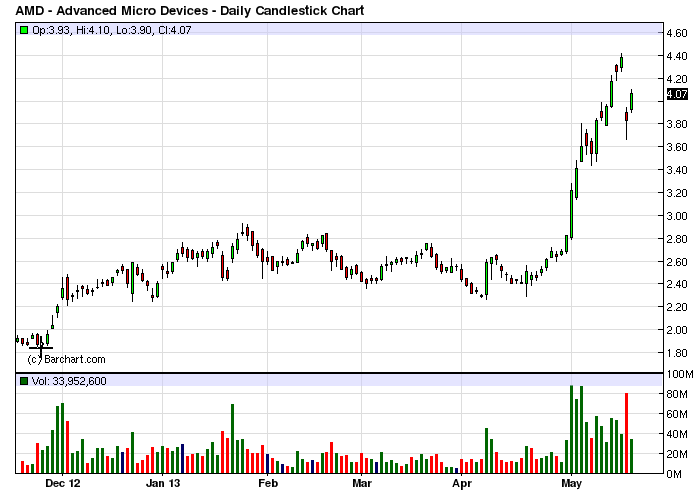Click the 20M volume axis label
Viewport: 699px width, 493px height.
[679, 454]
